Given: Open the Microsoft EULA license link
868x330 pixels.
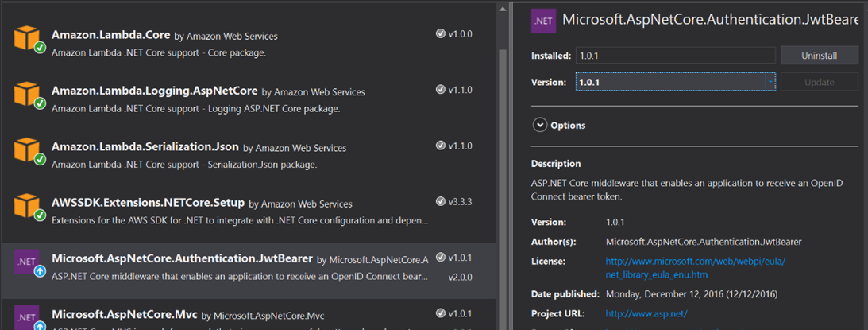Looking at the screenshot, I should click(x=696, y=268).
